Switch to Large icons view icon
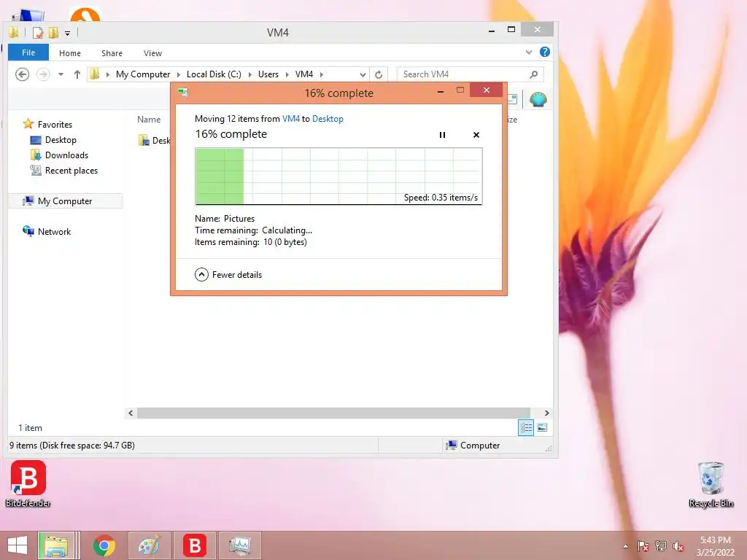 (542, 427)
